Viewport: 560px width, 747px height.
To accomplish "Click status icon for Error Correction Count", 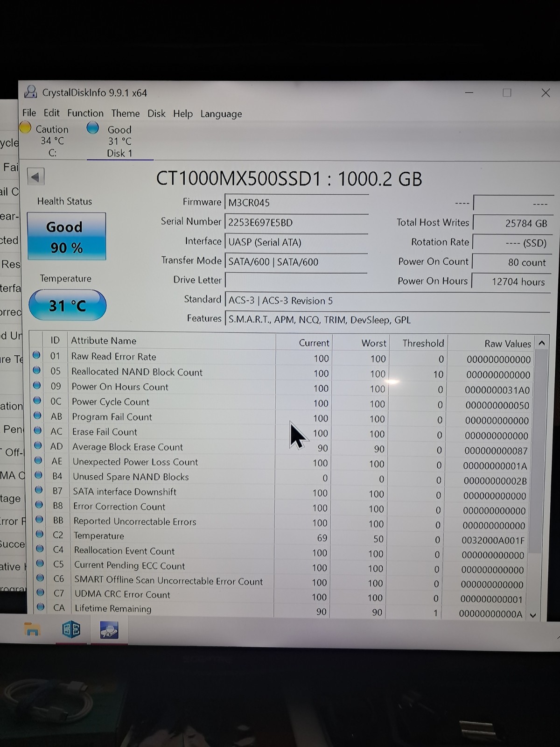I will point(39,505).
